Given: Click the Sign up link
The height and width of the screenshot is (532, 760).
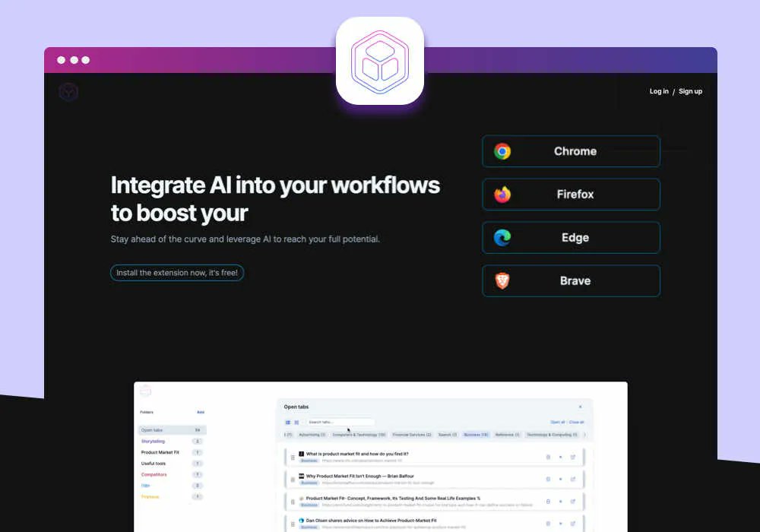Looking at the screenshot, I should pos(690,91).
